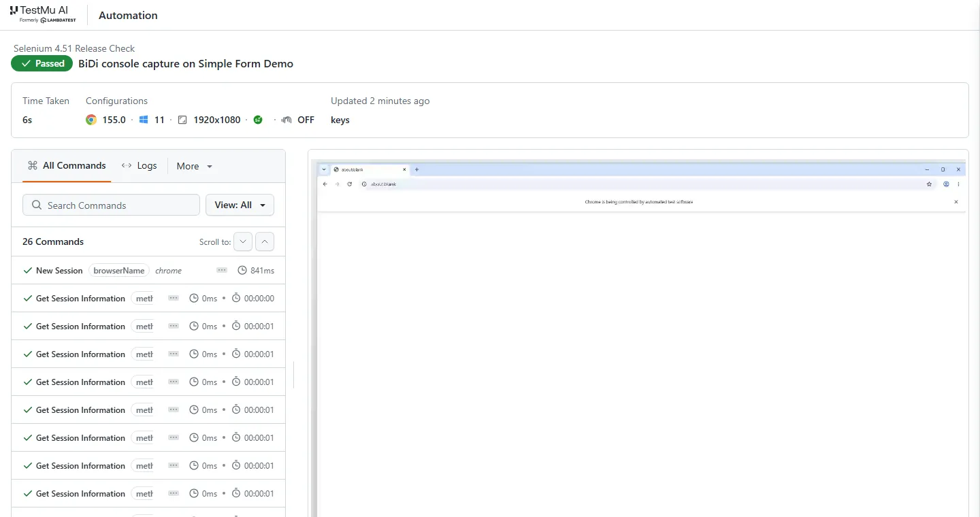Click the Updated 2 minutes ago label
The image size is (980, 517).
(x=380, y=101)
